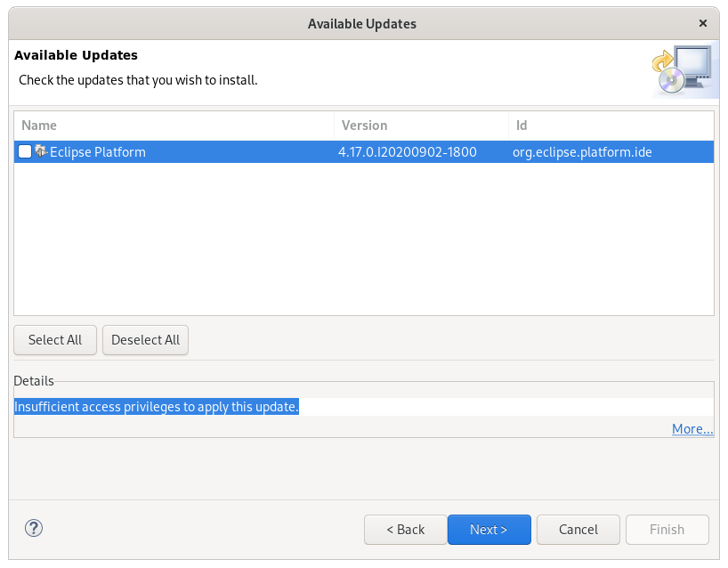Close the Available Updates dialog
This screenshot has height=568, width=728.
pos(703,23)
